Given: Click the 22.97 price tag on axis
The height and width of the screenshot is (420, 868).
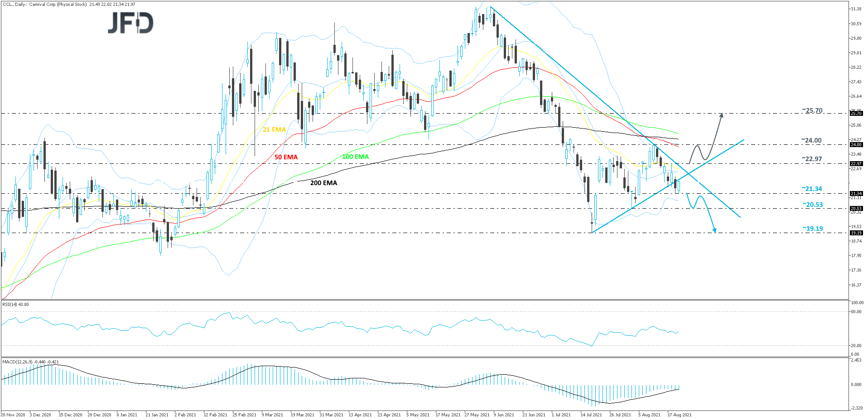Looking at the screenshot, I should click(x=856, y=164).
